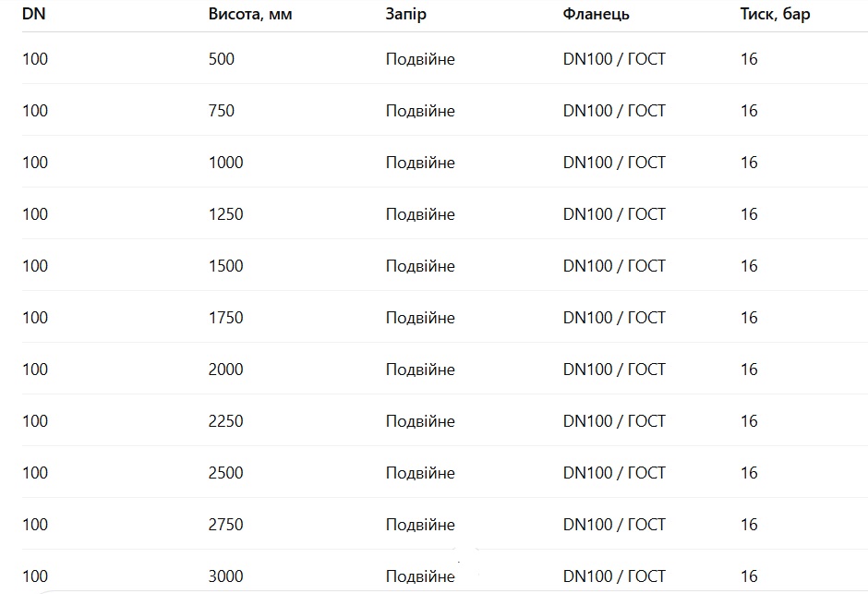
Task: Click the 1750 height value
Action: click(226, 318)
